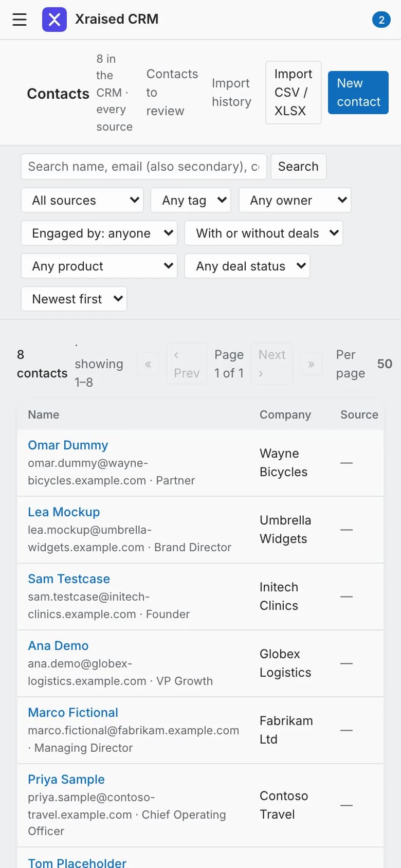This screenshot has height=868, width=401.
Task: Change the per page value 50
Action: click(385, 364)
